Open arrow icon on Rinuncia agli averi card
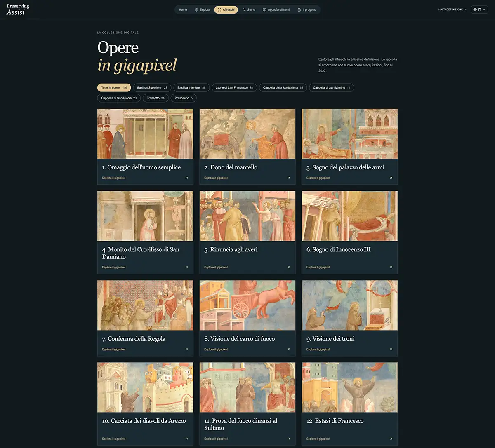 (289, 267)
